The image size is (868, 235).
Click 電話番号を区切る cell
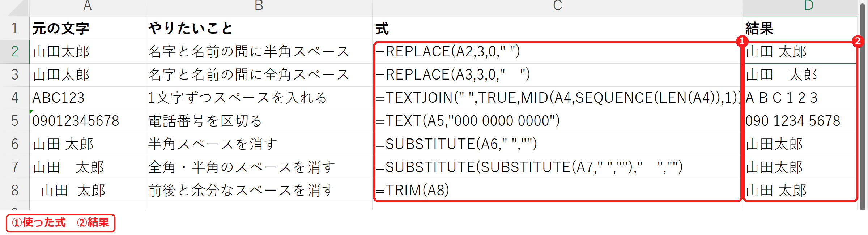tap(259, 121)
